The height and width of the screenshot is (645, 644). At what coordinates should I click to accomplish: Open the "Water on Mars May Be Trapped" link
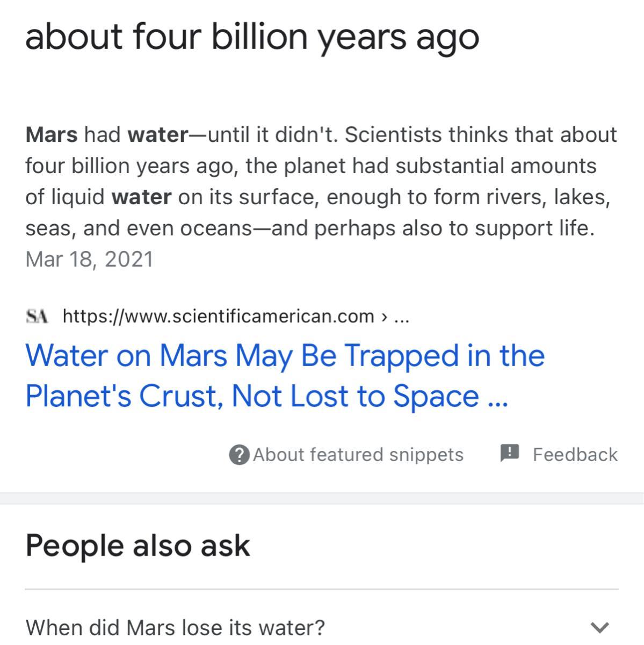coord(285,356)
